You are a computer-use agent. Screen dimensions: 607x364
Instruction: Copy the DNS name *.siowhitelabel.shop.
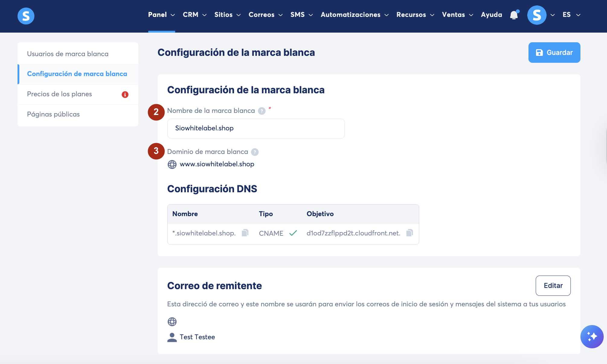tap(245, 233)
